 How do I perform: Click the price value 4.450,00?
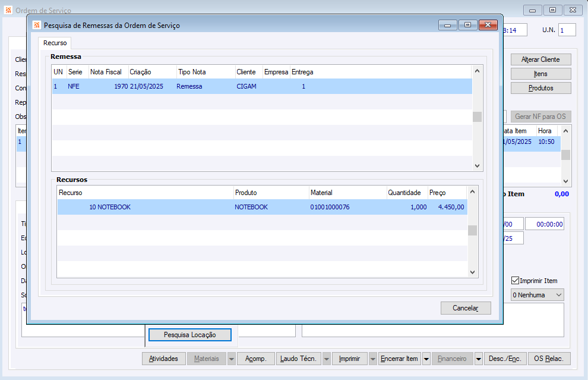[451, 208]
